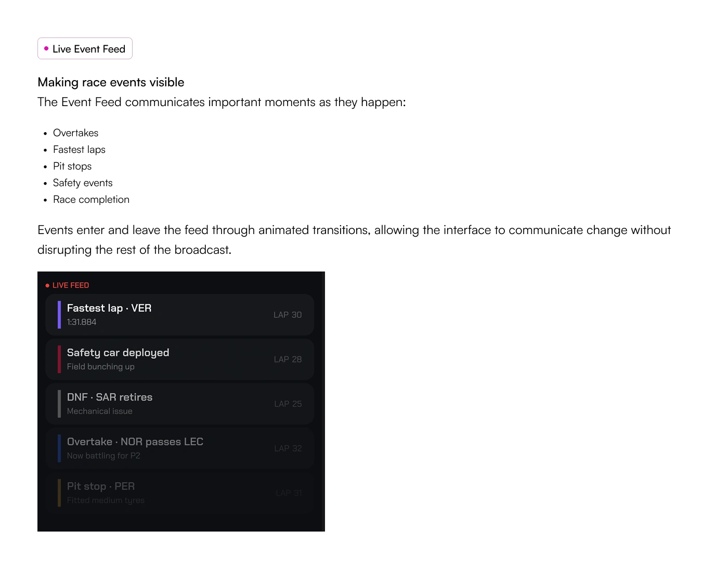Open the Safety car deployed event card
The width and height of the screenshot is (728, 569).
180,359
